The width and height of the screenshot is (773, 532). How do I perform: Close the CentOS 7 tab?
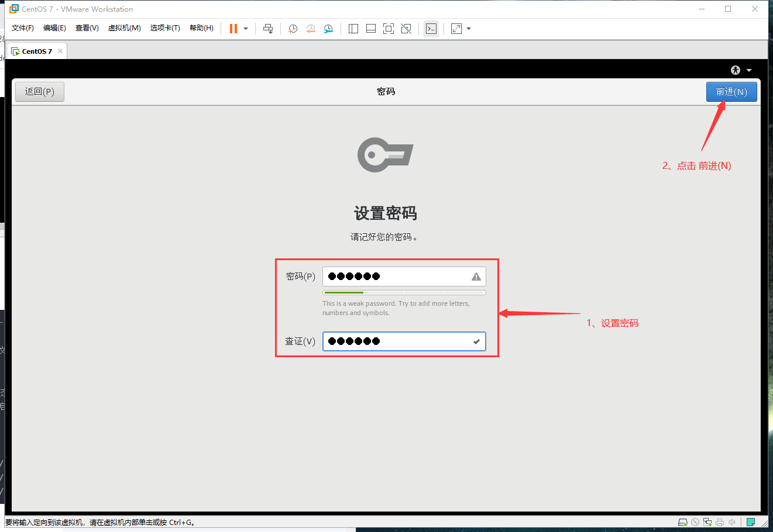point(60,51)
